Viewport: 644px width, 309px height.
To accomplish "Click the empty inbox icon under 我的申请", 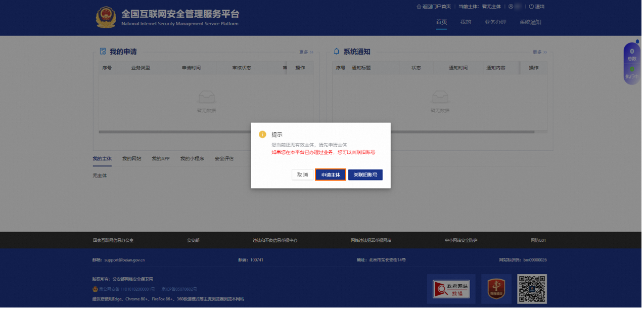I will (x=206, y=96).
